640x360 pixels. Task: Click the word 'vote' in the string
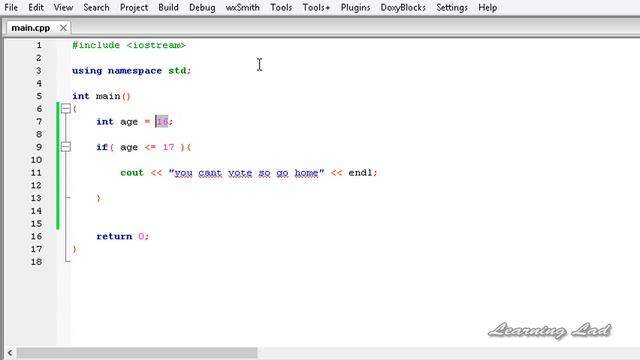click(x=240, y=173)
